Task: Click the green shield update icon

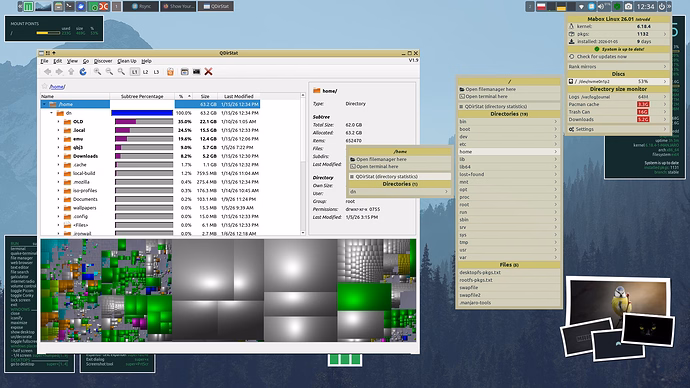Action: point(617,7)
